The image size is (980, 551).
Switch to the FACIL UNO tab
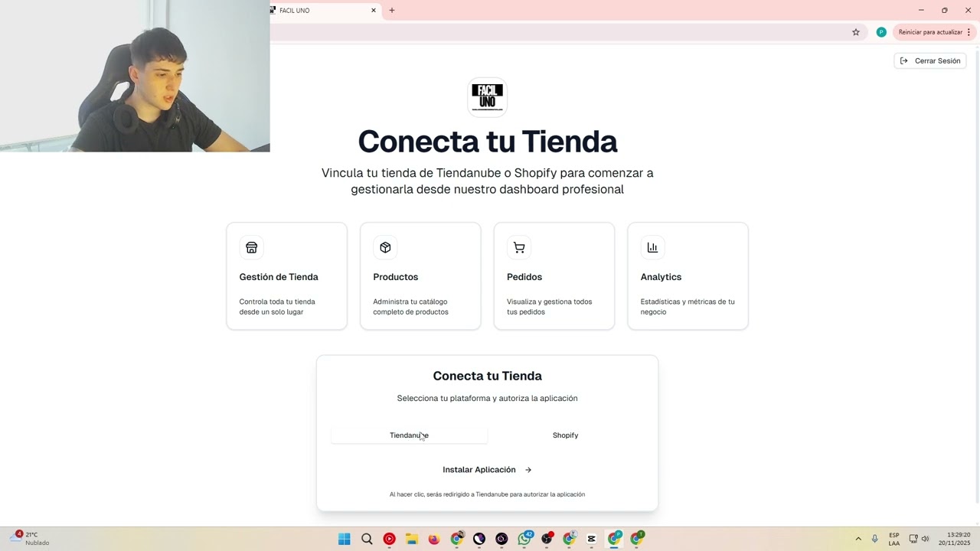point(325,11)
